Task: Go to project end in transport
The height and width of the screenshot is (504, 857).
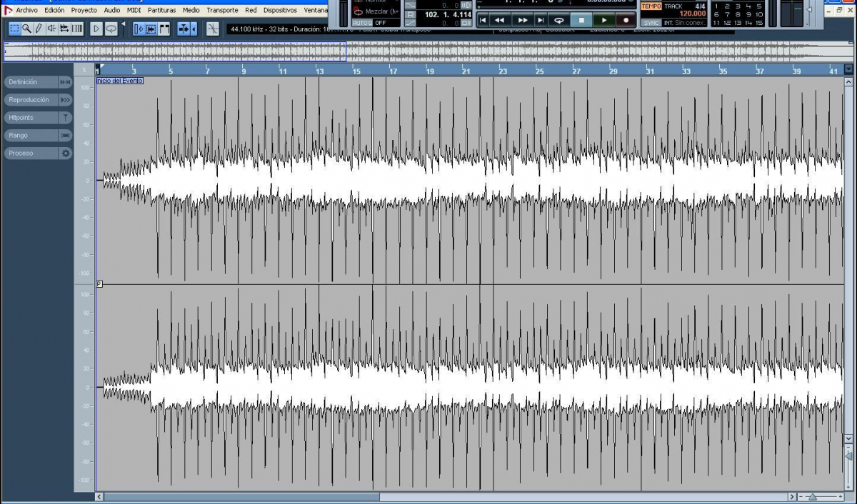Action: tap(540, 20)
